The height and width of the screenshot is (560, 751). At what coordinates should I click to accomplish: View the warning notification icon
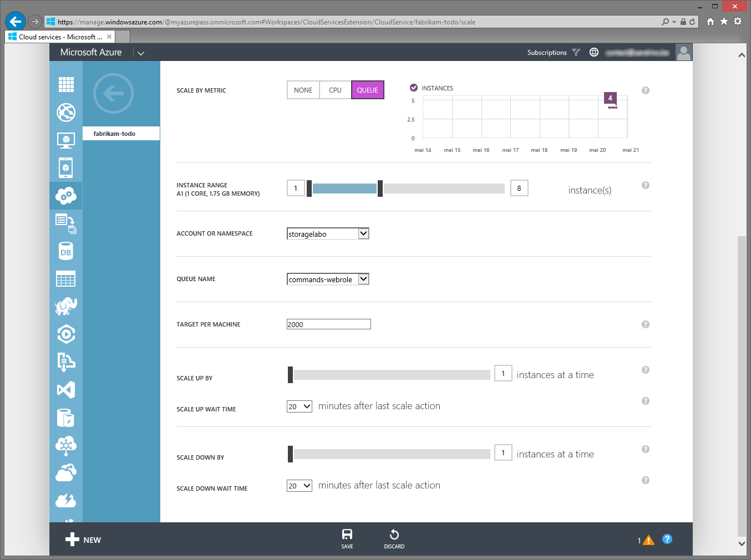648,540
